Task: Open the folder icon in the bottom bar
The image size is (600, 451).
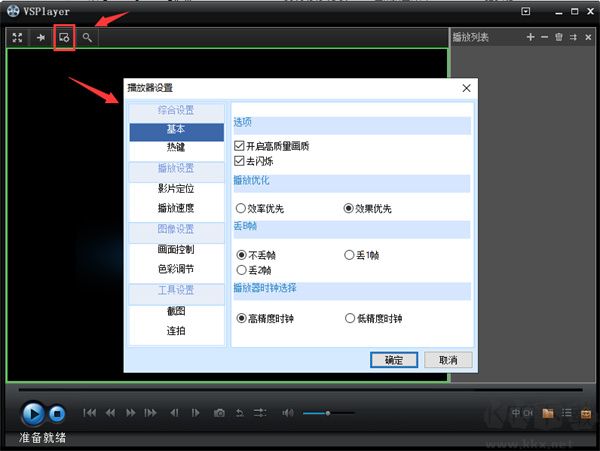Action: coord(548,412)
